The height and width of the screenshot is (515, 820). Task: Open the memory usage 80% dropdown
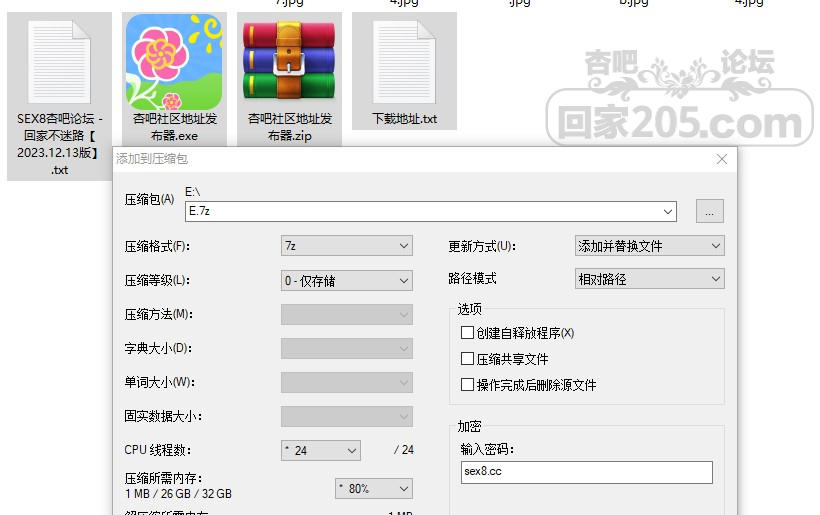pos(374,489)
